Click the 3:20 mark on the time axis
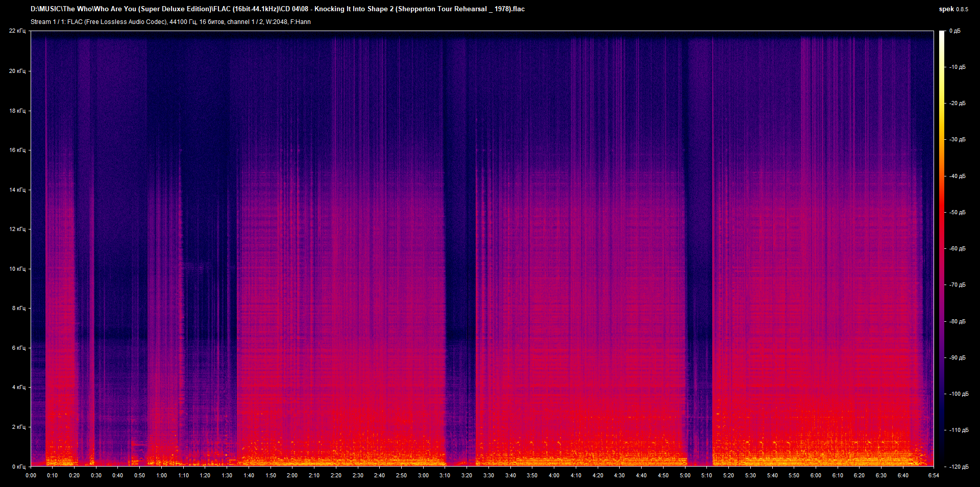Screen dimensions: 980x487 point(467,475)
